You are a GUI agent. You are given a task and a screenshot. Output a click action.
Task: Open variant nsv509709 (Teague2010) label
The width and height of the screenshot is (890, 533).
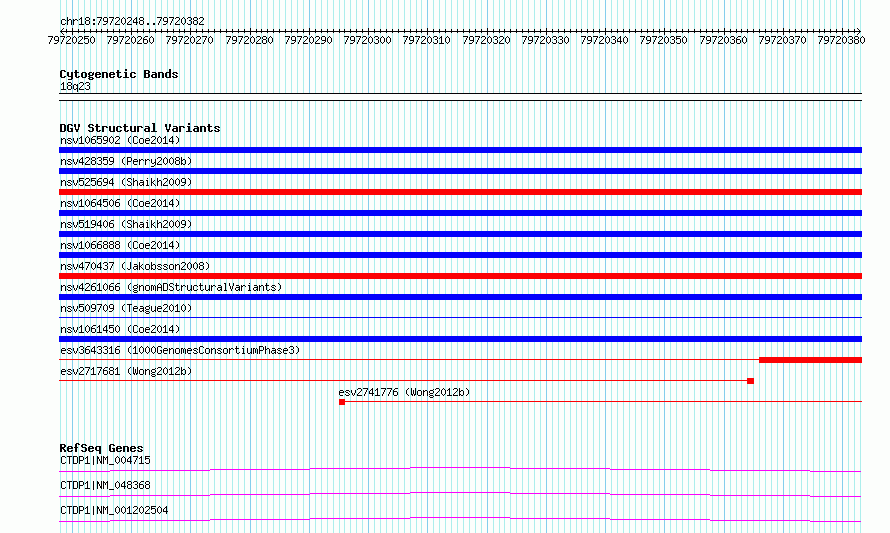pyautogui.click(x=126, y=308)
